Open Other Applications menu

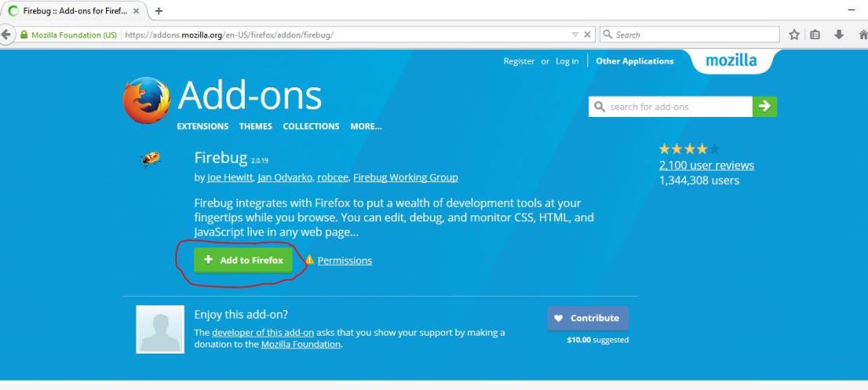[x=634, y=62]
